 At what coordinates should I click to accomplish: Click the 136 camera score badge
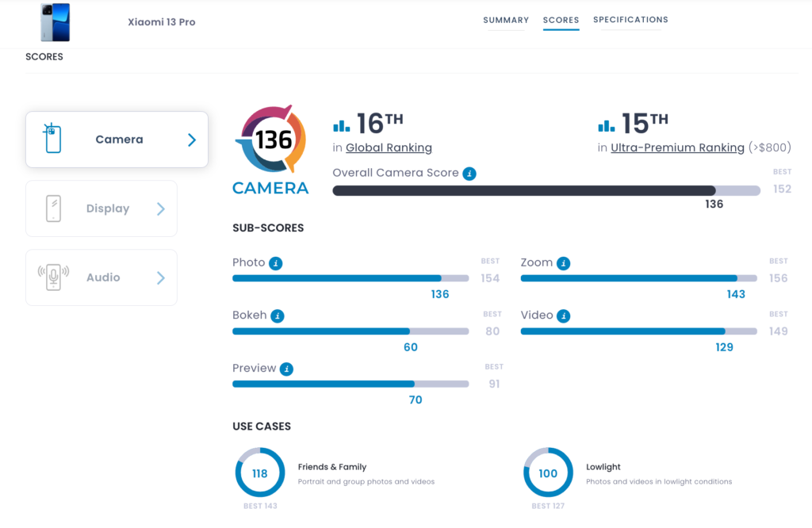pos(272,140)
